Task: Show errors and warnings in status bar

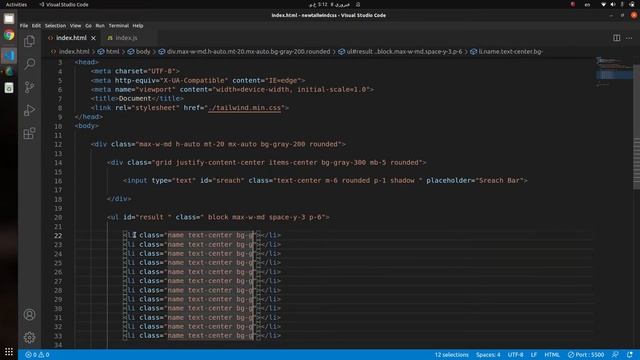Action: [37, 355]
